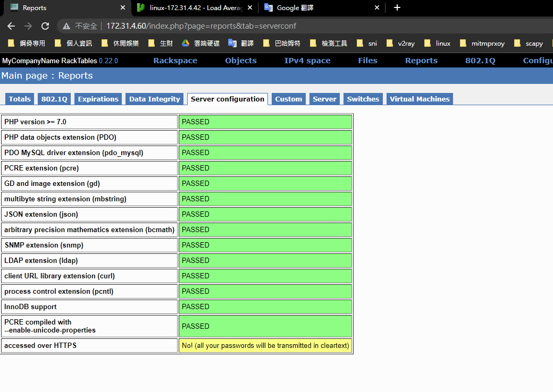Go to Rackspace in navigation
Viewport: 553px width, 392px height.
175,61
